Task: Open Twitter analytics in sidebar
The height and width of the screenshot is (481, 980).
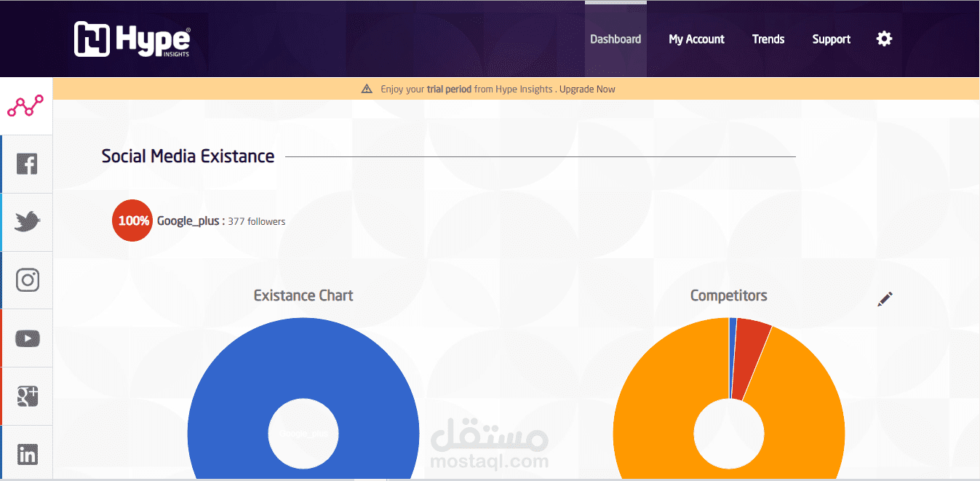Action: [x=27, y=222]
